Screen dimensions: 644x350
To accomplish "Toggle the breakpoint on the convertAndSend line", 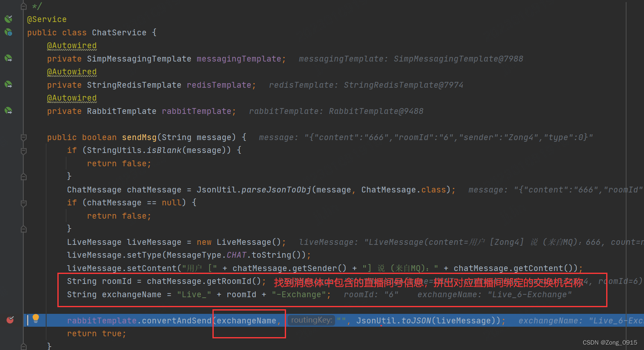I will [x=10, y=320].
